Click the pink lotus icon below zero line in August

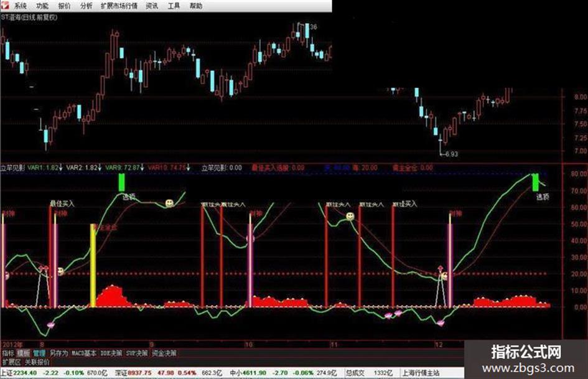(x=50, y=325)
